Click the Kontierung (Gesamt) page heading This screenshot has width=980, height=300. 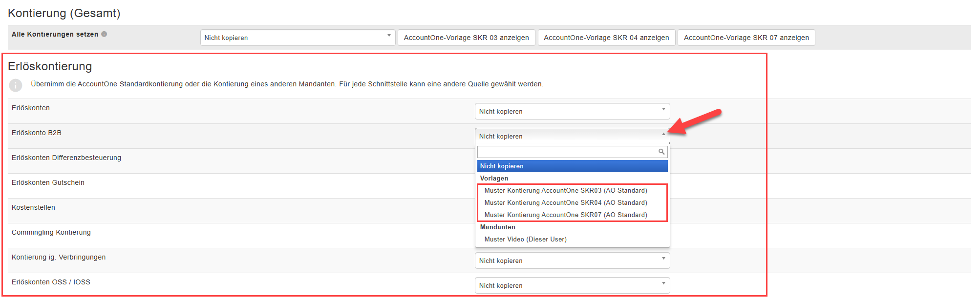(64, 13)
